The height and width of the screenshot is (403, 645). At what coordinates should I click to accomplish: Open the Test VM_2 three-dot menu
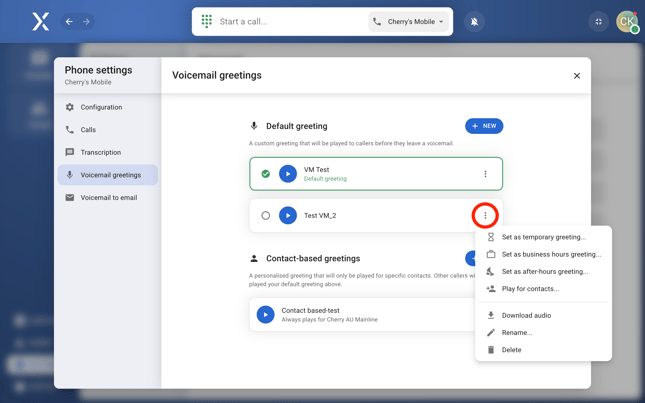(x=485, y=215)
